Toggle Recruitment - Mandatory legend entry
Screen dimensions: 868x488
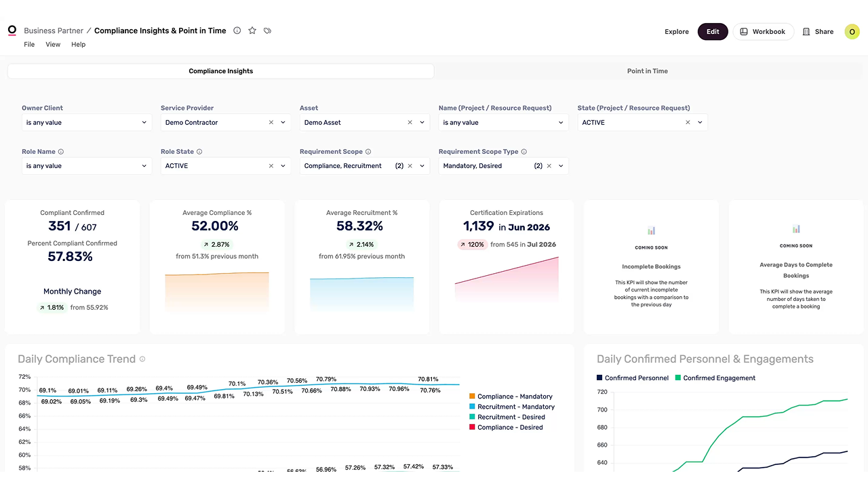pos(511,407)
